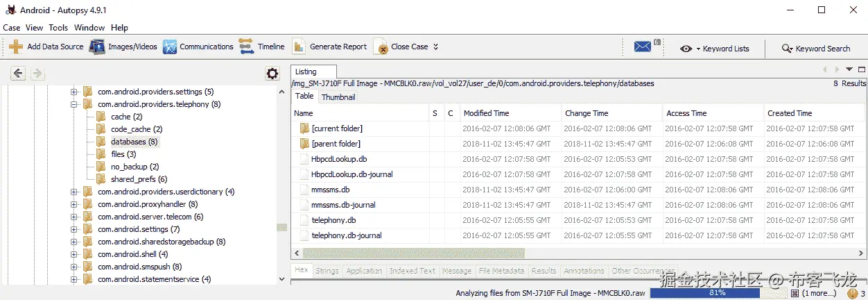The width and height of the screenshot is (868, 300).
Task: Click the HbpcdLookup.db file icon
Action: (304, 159)
